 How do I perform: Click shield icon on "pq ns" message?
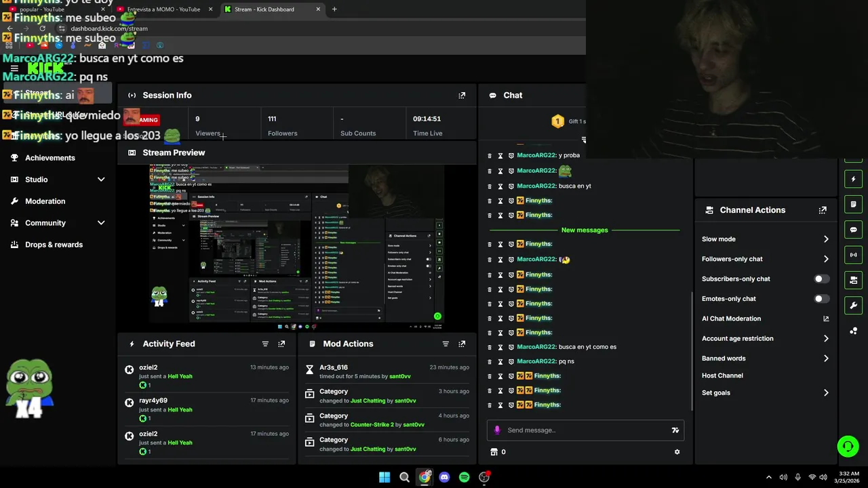click(x=511, y=361)
